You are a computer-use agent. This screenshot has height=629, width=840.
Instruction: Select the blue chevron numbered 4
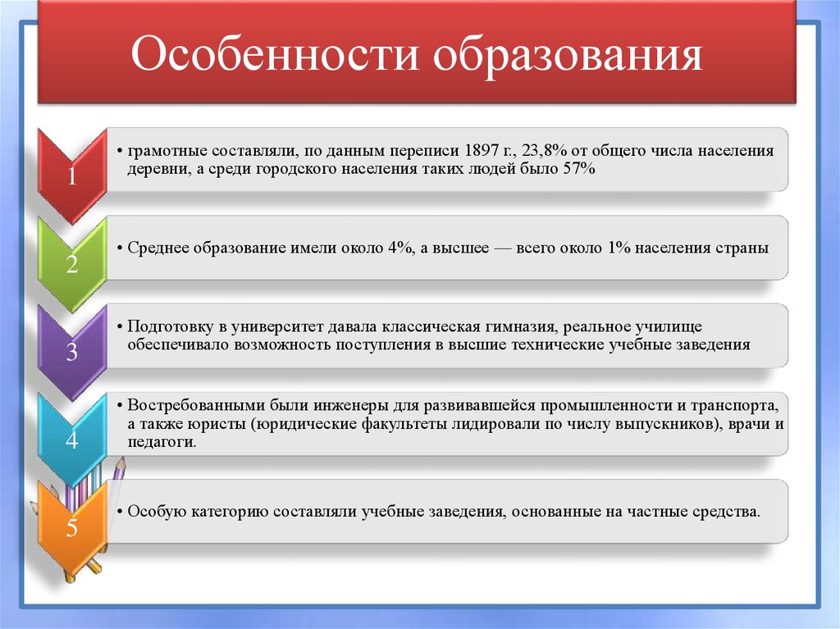pos(72,440)
